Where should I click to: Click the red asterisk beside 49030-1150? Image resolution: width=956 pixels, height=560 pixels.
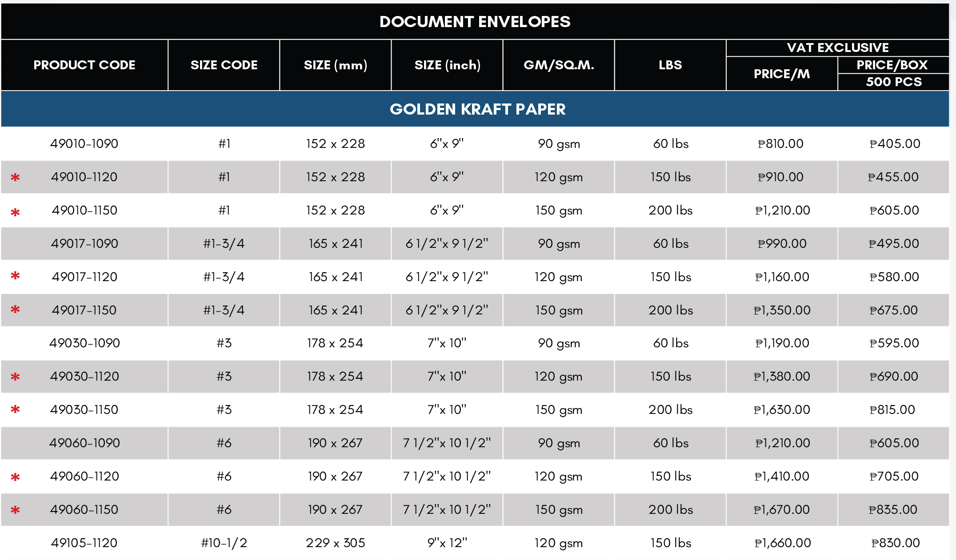[x=15, y=409]
